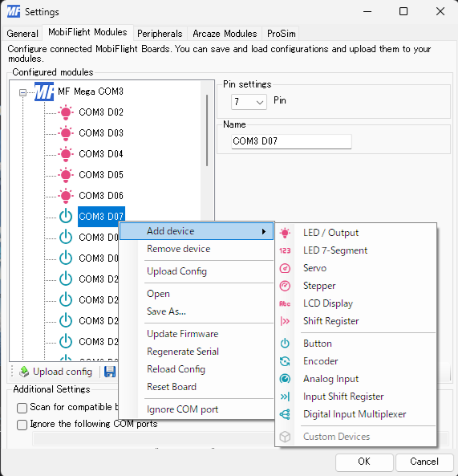The image size is (458, 476).
Task: Select the highlighted COM3 D07 tree item
Action: click(x=101, y=217)
